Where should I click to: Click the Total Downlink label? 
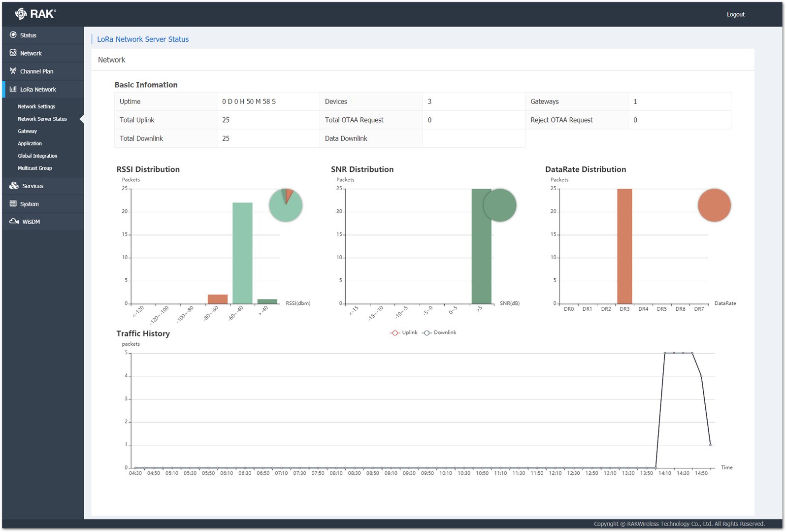click(x=141, y=138)
